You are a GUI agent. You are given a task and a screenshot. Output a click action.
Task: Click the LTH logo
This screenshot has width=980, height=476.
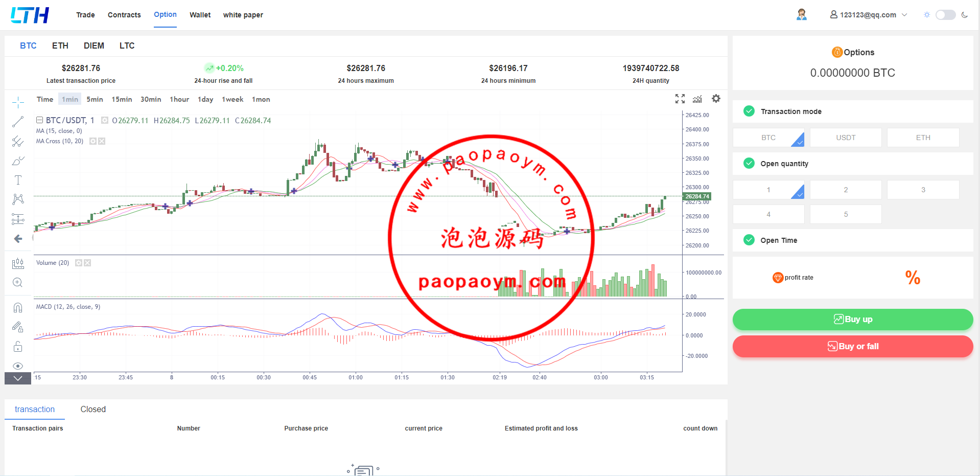coord(30,15)
